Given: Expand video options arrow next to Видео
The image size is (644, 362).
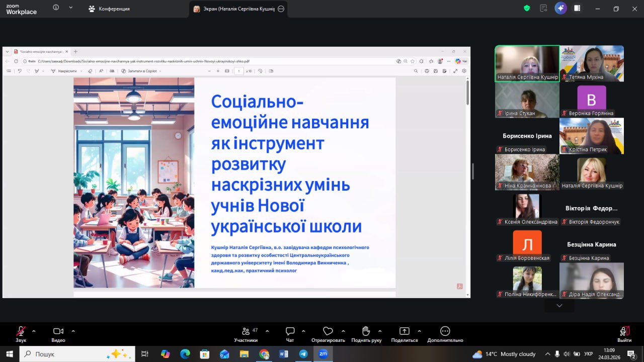Looking at the screenshot, I should click(73, 331).
